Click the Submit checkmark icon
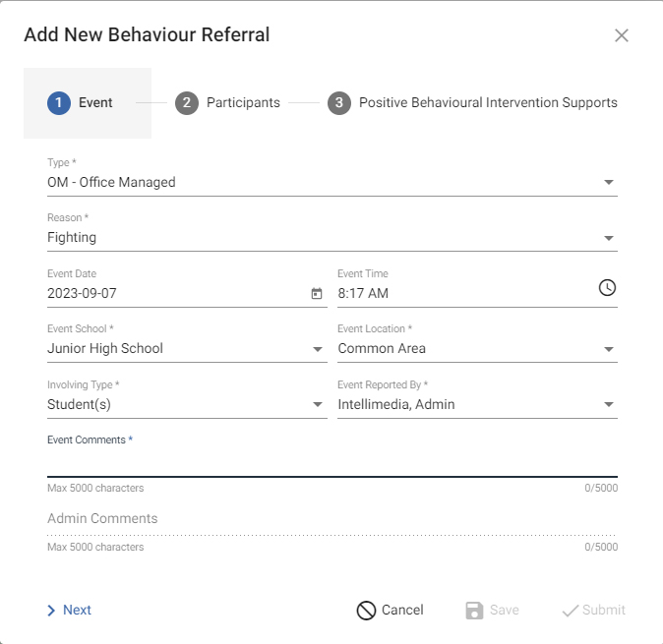Viewport: 663px width, 644px height. pyautogui.click(x=570, y=611)
